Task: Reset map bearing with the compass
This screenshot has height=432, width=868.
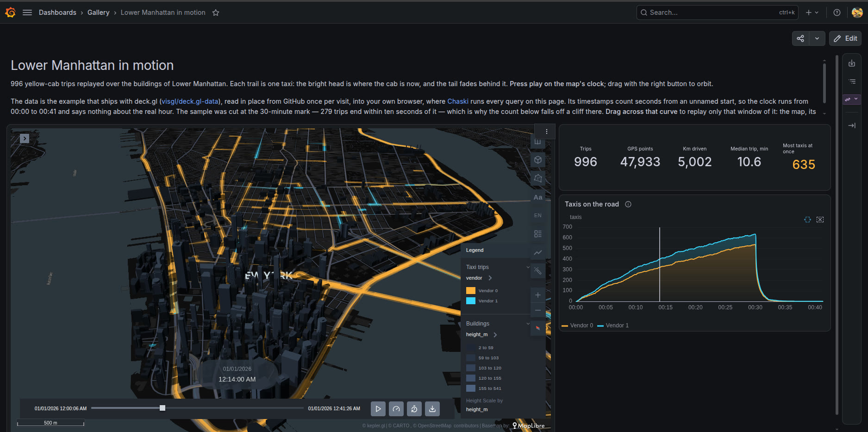Action: (538, 328)
